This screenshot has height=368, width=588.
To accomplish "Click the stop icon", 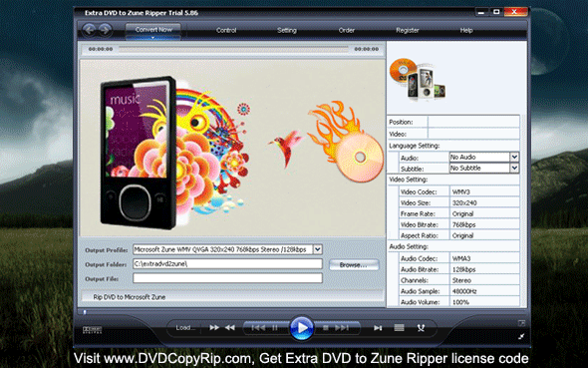I will [326, 328].
